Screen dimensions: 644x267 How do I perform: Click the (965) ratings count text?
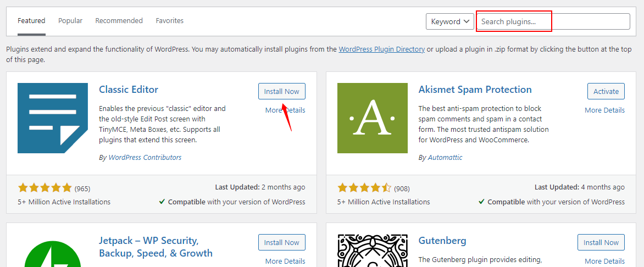pos(82,189)
